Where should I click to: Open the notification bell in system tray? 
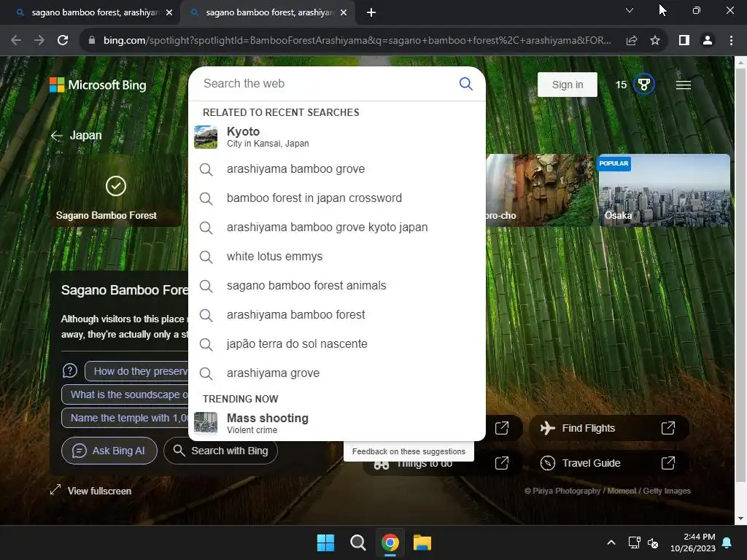click(x=727, y=542)
